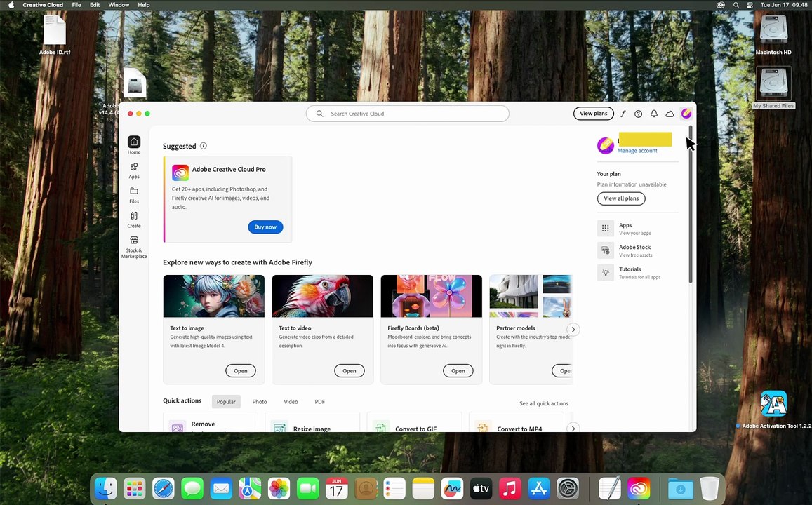The width and height of the screenshot is (812, 505).
Task: Open System Settings from the Dock
Action: 568,488
